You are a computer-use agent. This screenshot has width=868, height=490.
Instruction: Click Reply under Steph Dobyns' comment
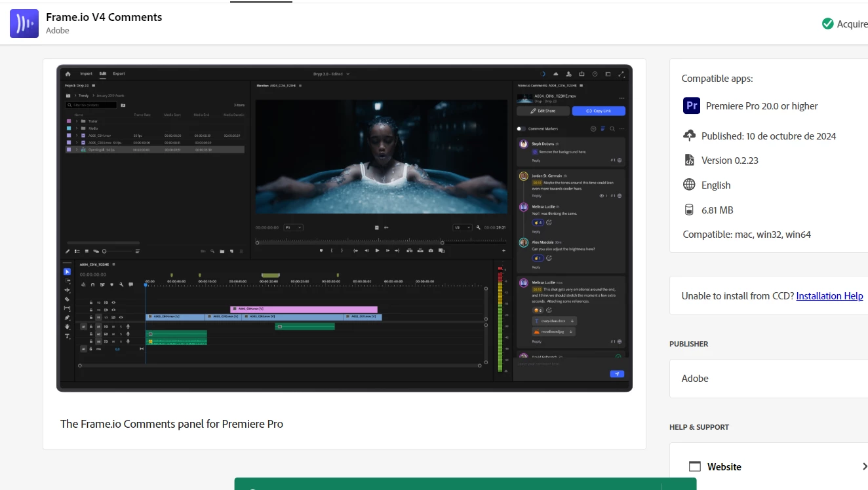coord(536,160)
